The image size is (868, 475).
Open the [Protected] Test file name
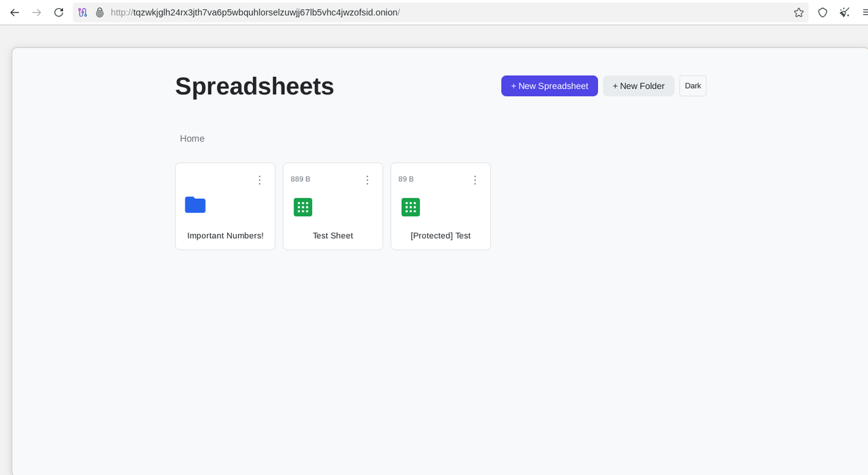(x=441, y=235)
